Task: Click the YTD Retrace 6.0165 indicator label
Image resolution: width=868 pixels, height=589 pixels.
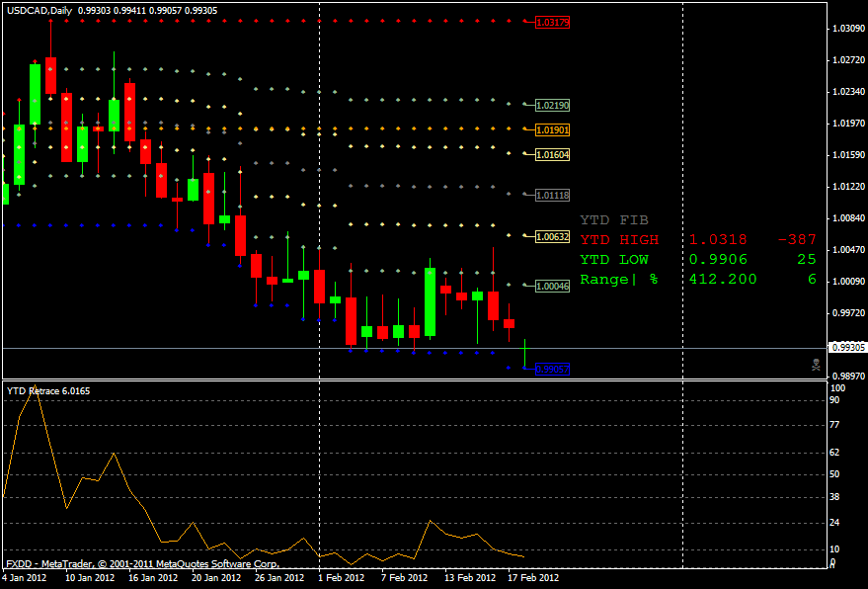Action: coord(48,391)
